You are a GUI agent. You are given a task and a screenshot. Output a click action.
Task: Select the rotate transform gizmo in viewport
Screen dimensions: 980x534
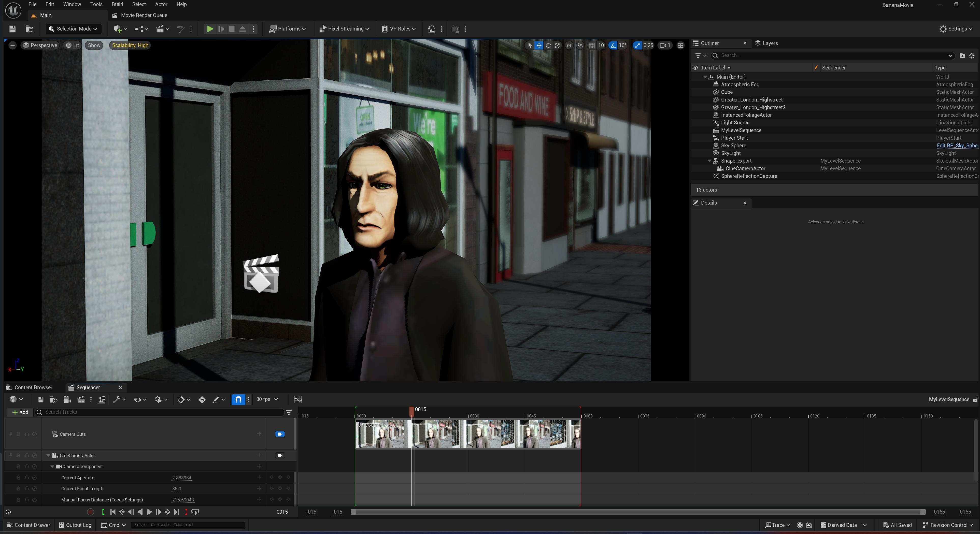click(548, 45)
